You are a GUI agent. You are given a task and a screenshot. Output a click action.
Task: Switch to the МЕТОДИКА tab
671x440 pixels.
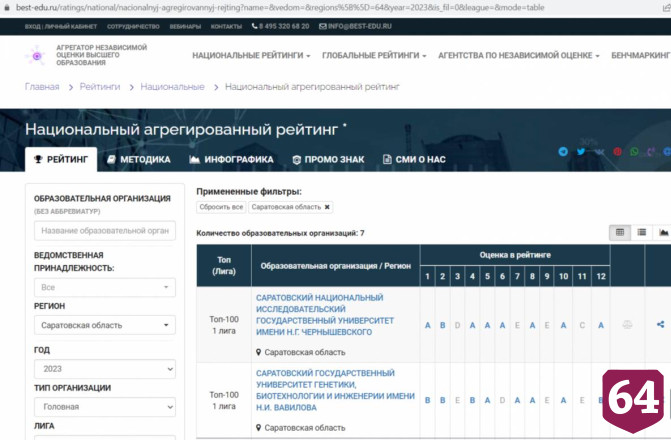tap(139, 159)
